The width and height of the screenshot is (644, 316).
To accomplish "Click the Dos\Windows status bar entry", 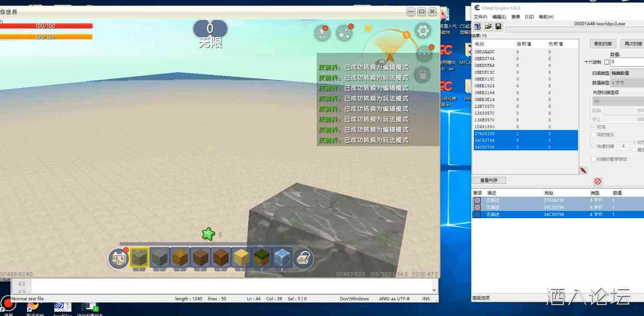I will tap(354, 299).
